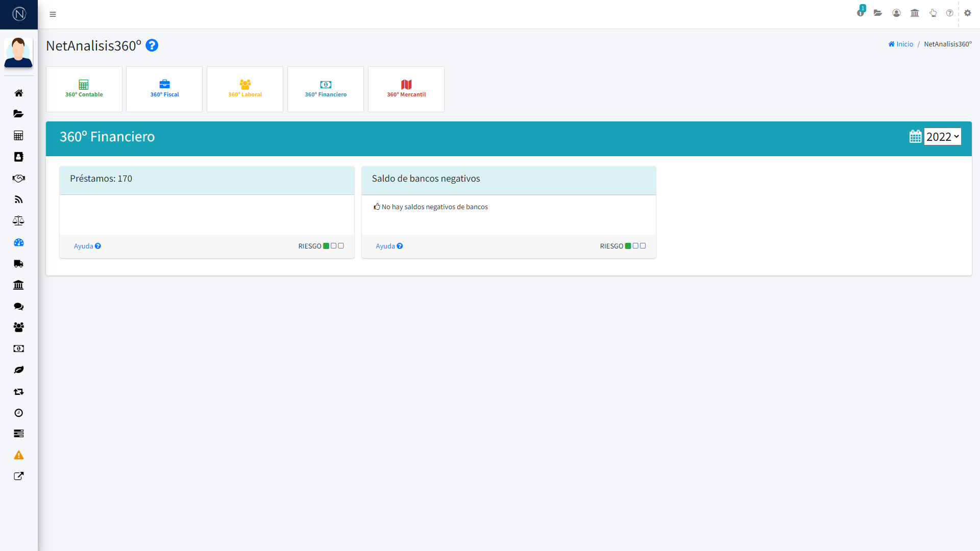Select the 360º Laboral tab
The image size is (980, 551).
[244, 89]
